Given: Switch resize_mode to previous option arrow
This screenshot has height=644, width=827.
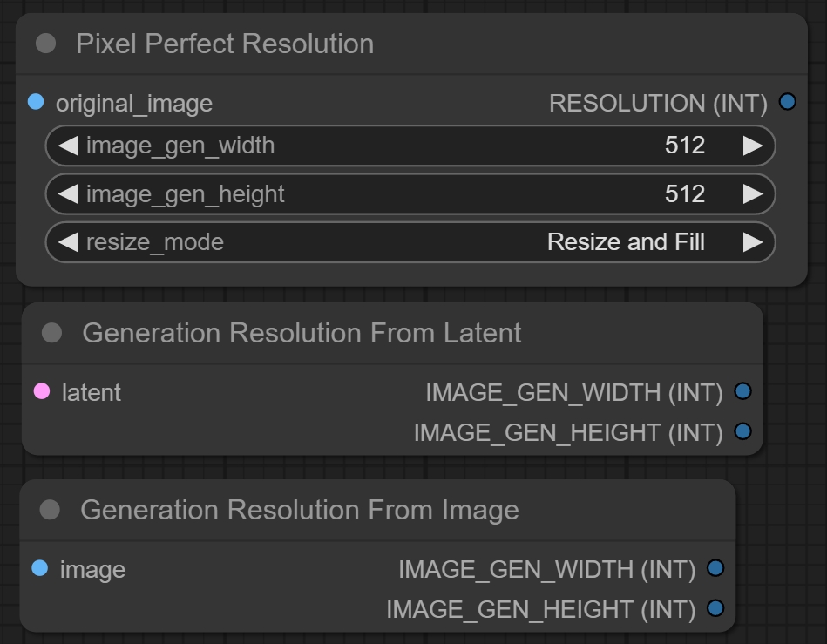Looking at the screenshot, I should point(68,242).
